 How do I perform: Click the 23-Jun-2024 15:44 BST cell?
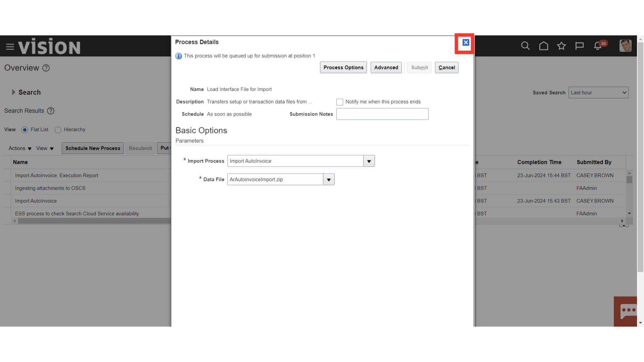pos(544,175)
